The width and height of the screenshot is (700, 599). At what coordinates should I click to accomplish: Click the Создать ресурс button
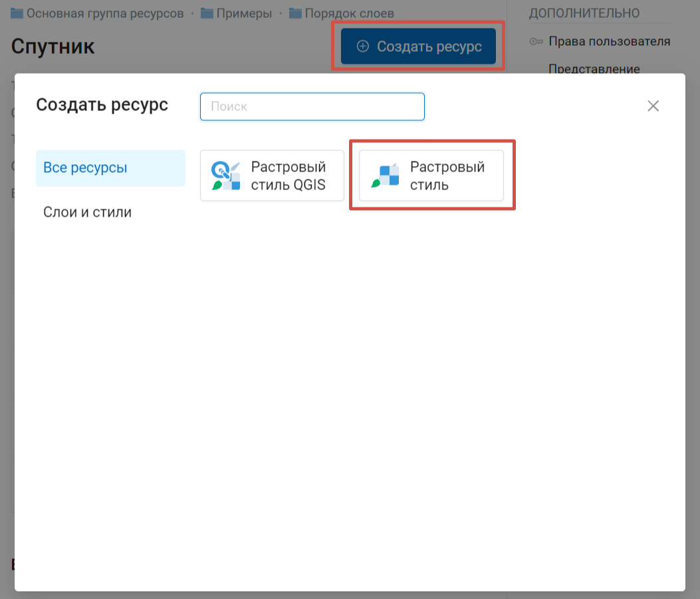click(x=418, y=47)
